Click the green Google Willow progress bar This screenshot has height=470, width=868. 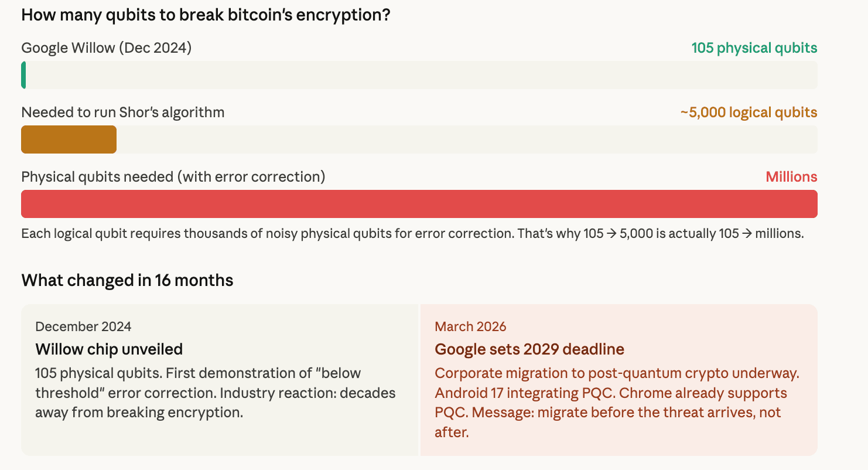(23, 75)
